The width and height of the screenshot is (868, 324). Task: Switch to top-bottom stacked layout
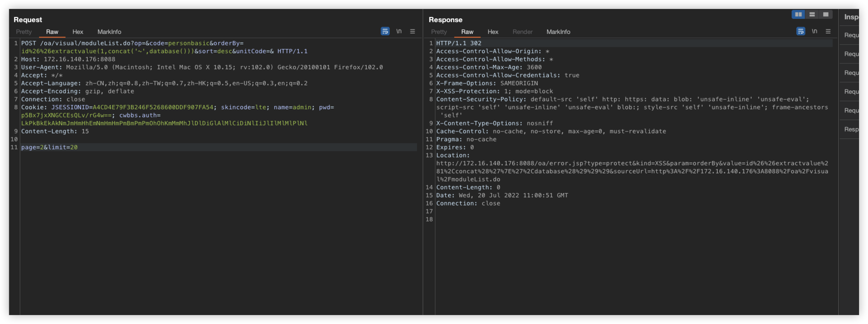tap(812, 14)
